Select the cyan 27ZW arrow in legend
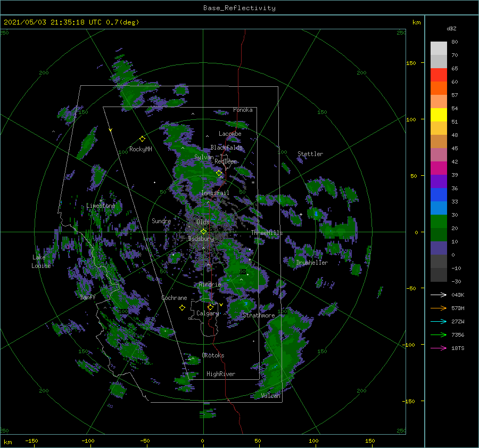 click(x=439, y=321)
